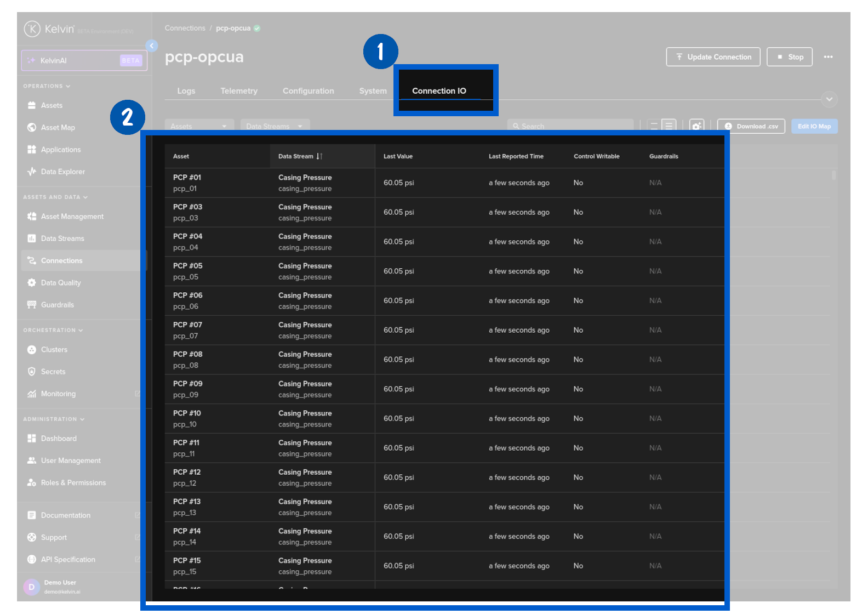The width and height of the screenshot is (868, 614).
Task: Expand the header details chevron
Action: [x=829, y=99]
